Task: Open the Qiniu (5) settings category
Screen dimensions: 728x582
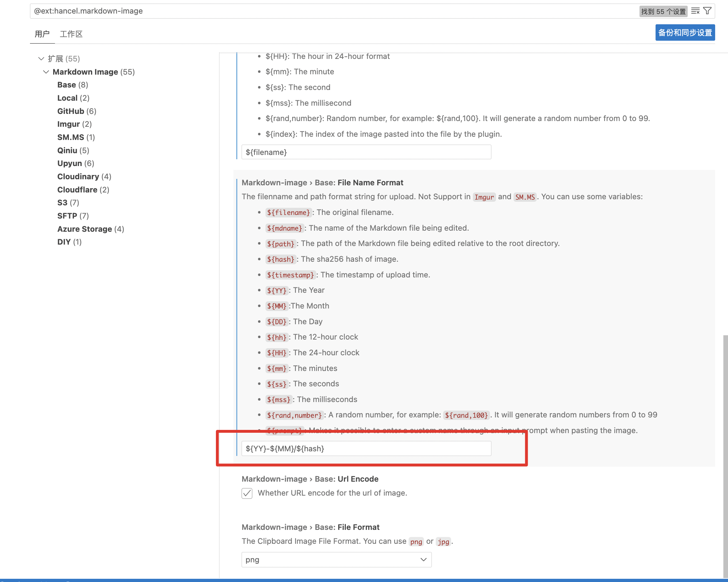Action: pyautogui.click(x=73, y=150)
